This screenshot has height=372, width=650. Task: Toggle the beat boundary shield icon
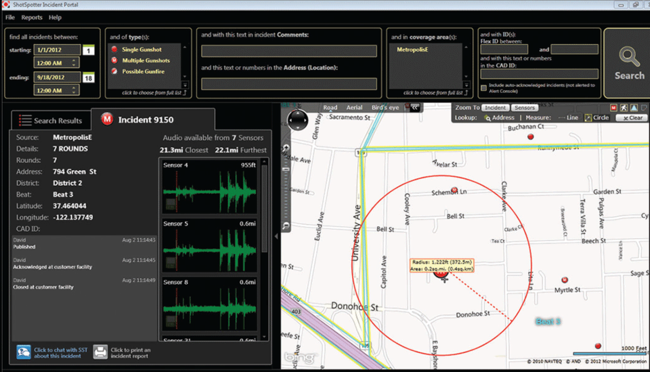click(644, 108)
